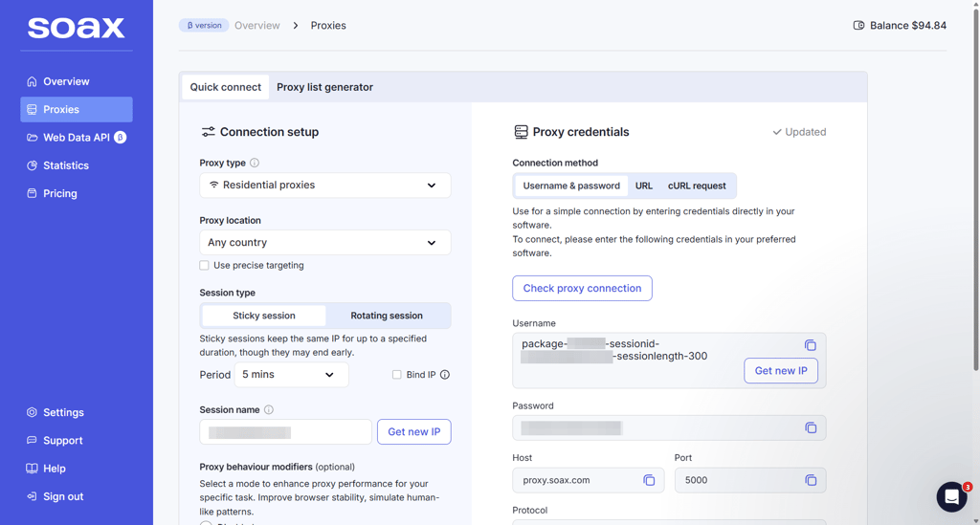Viewport: 980px width, 525px height.
Task: Open the Proxy location Any country dropdown
Action: pyautogui.click(x=325, y=242)
